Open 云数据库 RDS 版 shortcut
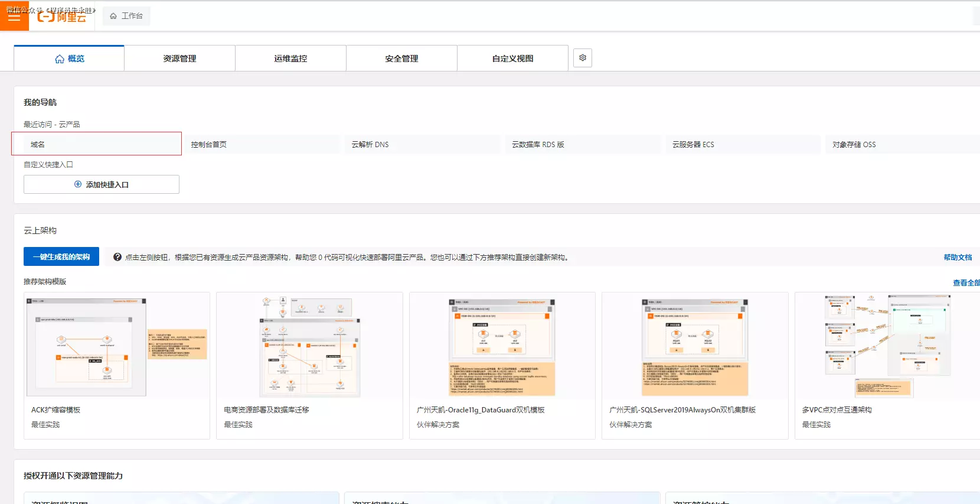 pyautogui.click(x=583, y=144)
